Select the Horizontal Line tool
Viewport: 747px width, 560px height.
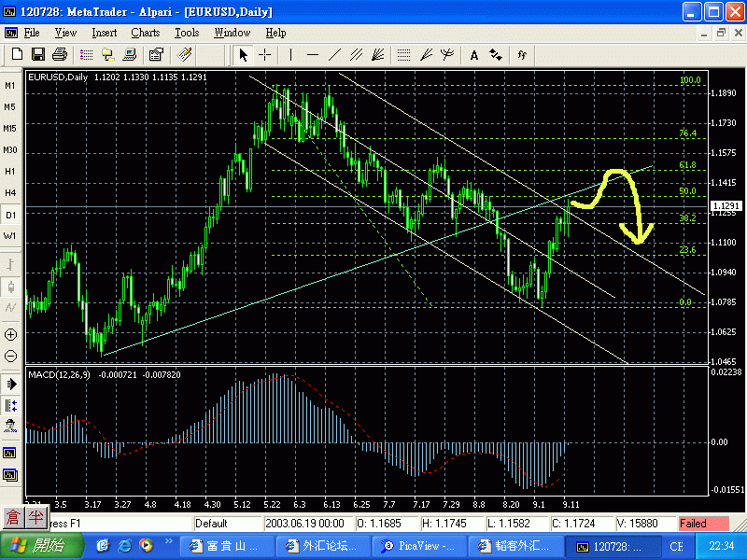(x=313, y=55)
